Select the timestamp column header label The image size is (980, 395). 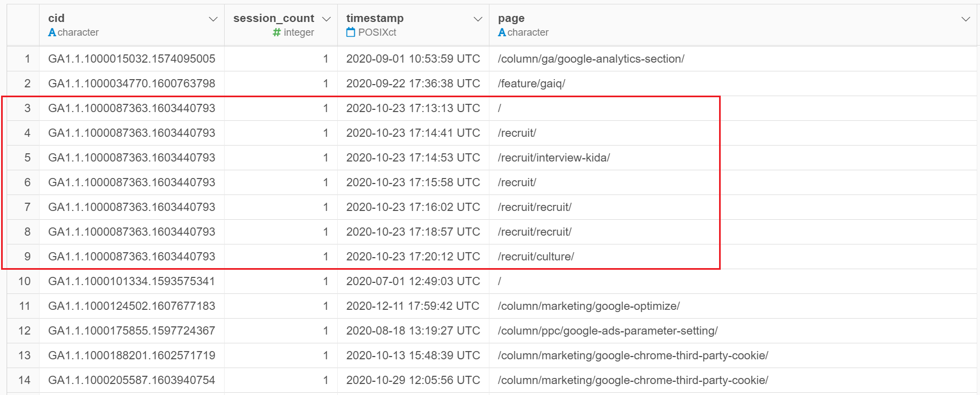(375, 18)
